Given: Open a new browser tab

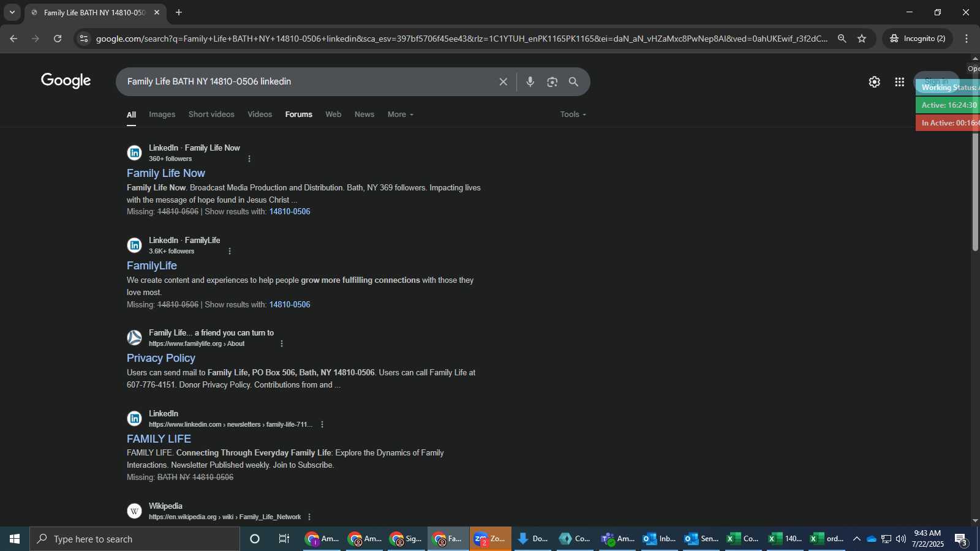Looking at the screenshot, I should point(179,12).
